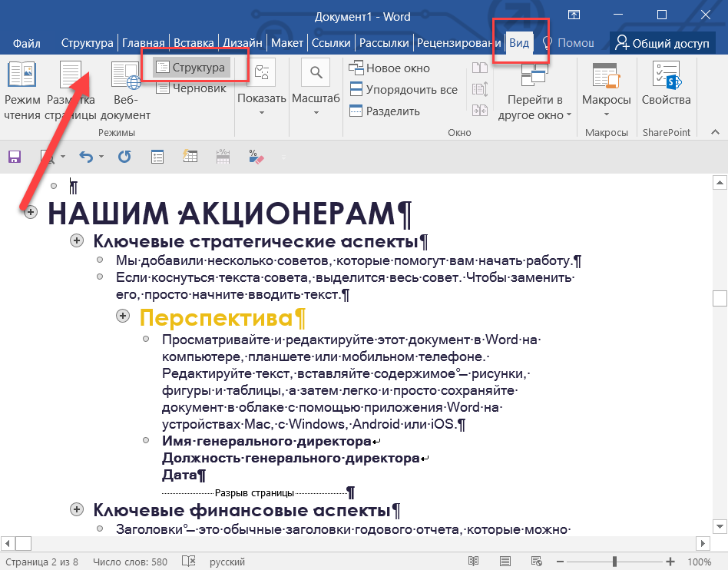Screen dimensions: 728x570
Task: Click print preview icon in quick toolbar
Action: coord(47,157)
